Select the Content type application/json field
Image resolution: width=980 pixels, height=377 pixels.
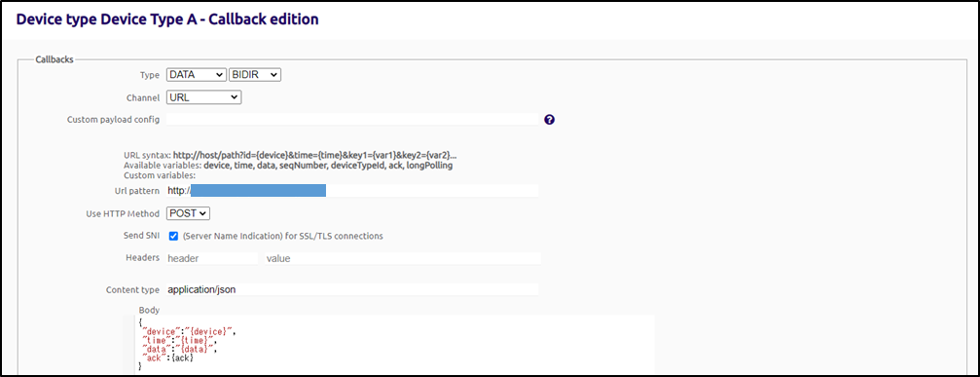(352, 289)
